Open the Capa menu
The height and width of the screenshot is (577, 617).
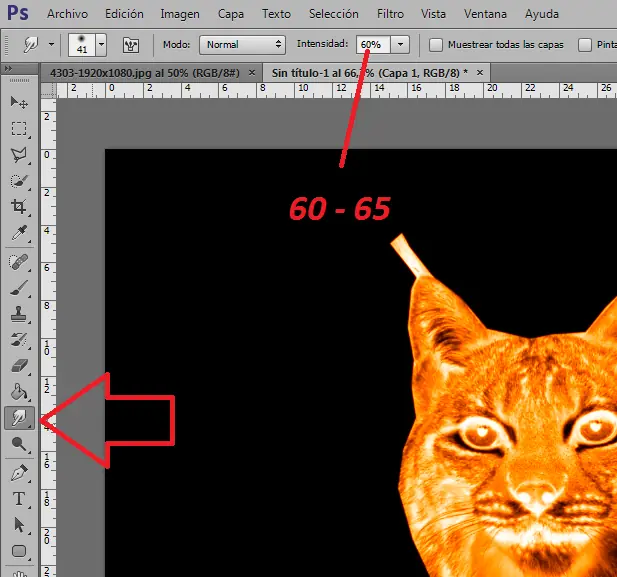[x=231, y=14]
